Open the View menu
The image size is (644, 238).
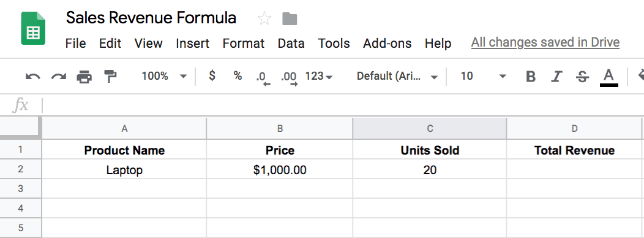pos(148,43)
